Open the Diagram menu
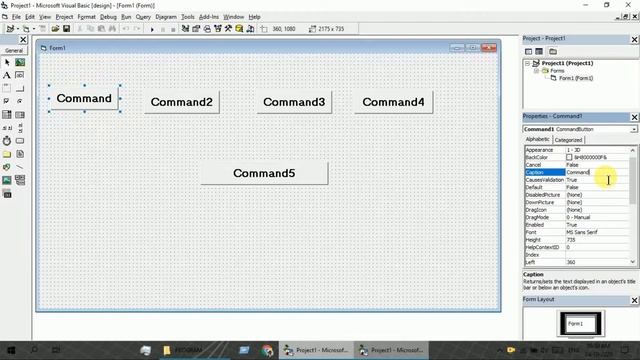Viewport: 640px width, 360px height. (166, 17)
